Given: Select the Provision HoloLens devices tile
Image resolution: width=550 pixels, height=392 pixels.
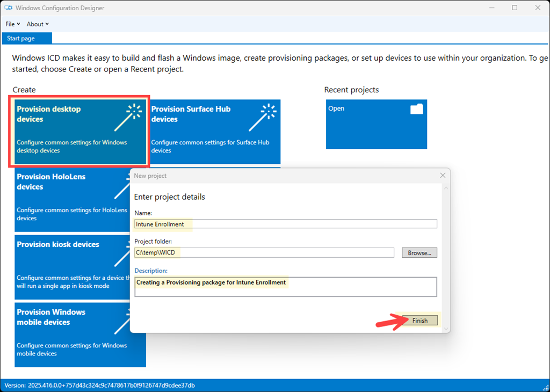Looking at the screenshot, I should click(x=72, y=200).
